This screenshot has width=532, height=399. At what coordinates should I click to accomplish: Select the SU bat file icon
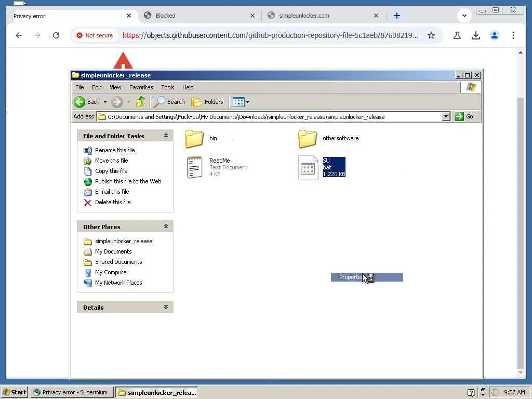[x=308, y=168]
